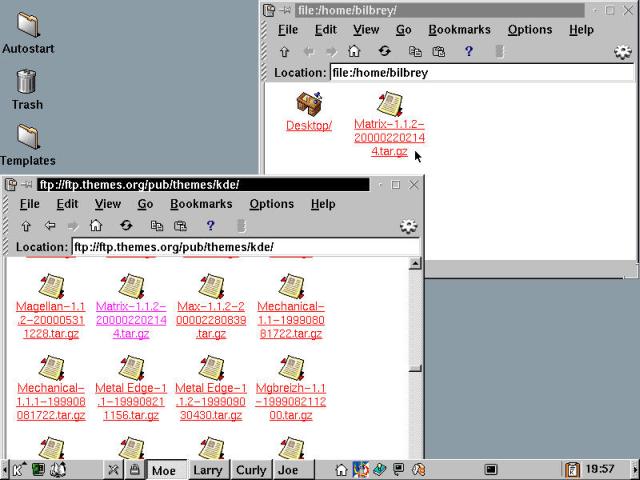Switch to the Larry virtual desktop
Screen dimensions: 640x480
(207, 470)
